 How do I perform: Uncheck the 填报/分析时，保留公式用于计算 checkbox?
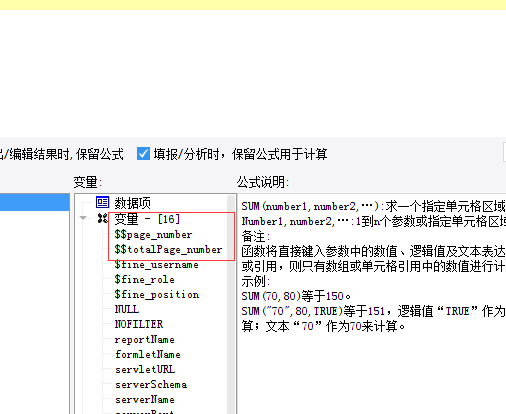(144, 154)
